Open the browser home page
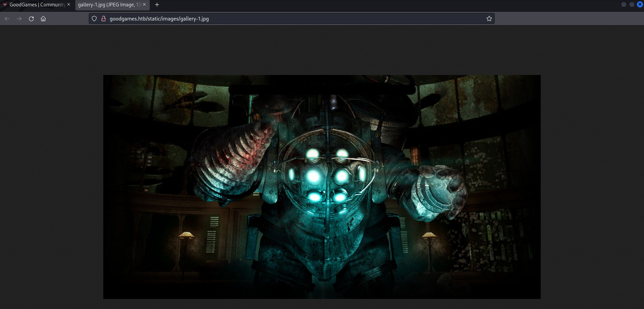 click(x=43, y=19)
